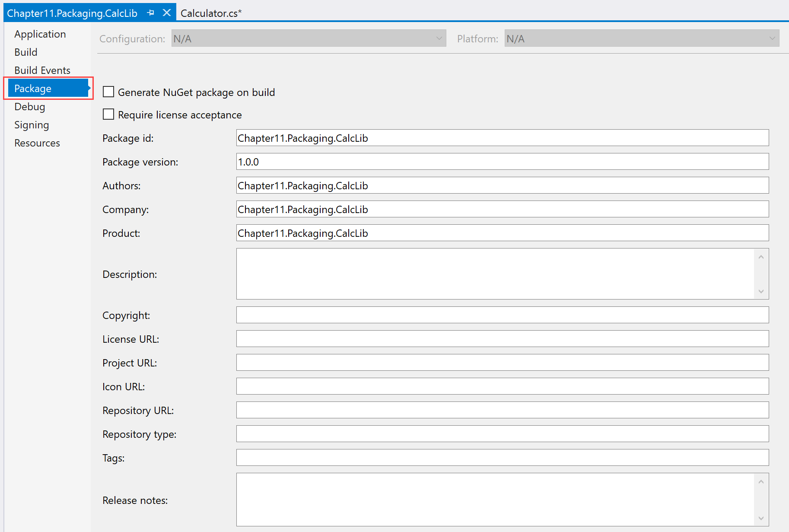Go to Build Events section
The height and width of the screenshot is (532, 789).
tap(42, 70)
